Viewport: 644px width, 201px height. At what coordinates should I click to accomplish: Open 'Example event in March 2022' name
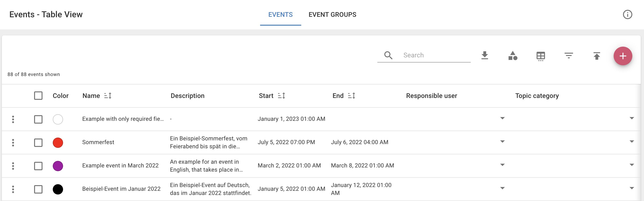(x=120, y=166)
